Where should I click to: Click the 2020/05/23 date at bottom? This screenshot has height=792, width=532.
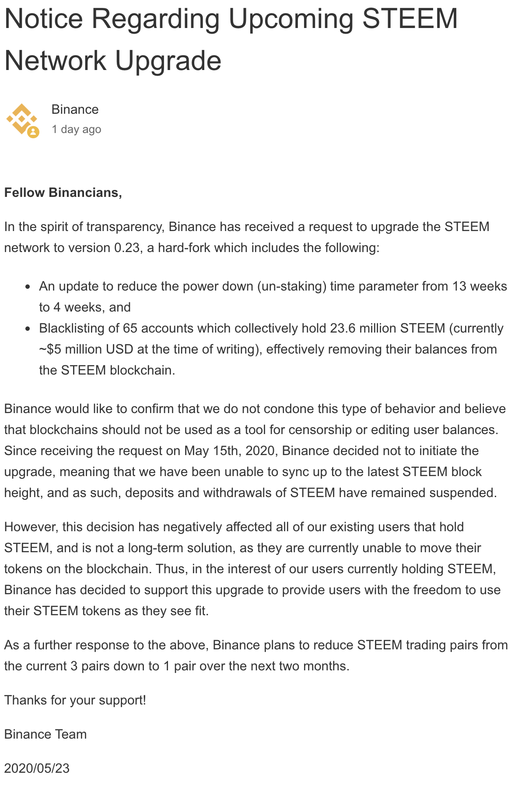click(x=37, y=768)
